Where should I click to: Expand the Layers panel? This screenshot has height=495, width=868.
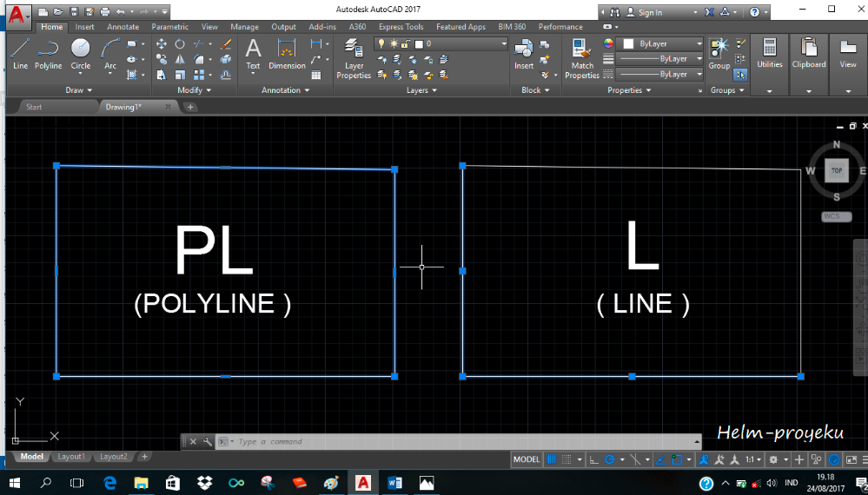tap(421, 90)
